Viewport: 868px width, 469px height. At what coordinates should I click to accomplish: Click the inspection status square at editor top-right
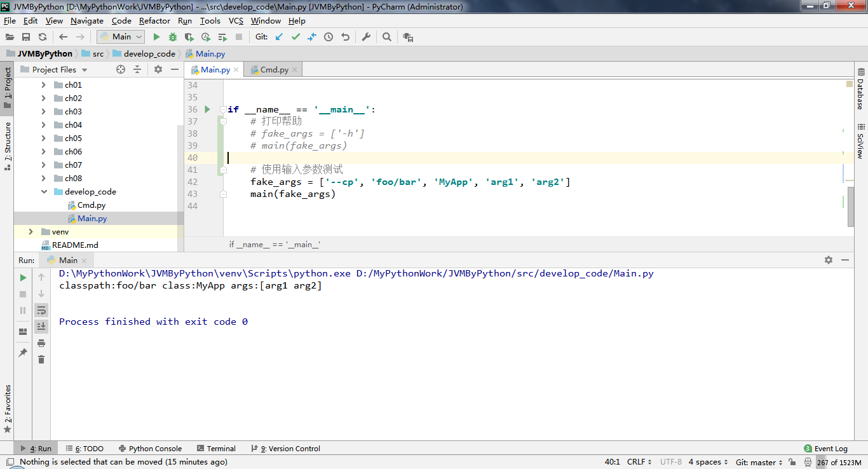pos(850,84)
